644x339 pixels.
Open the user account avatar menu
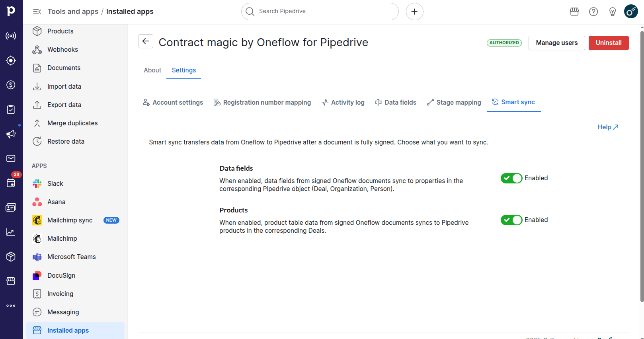631,12
